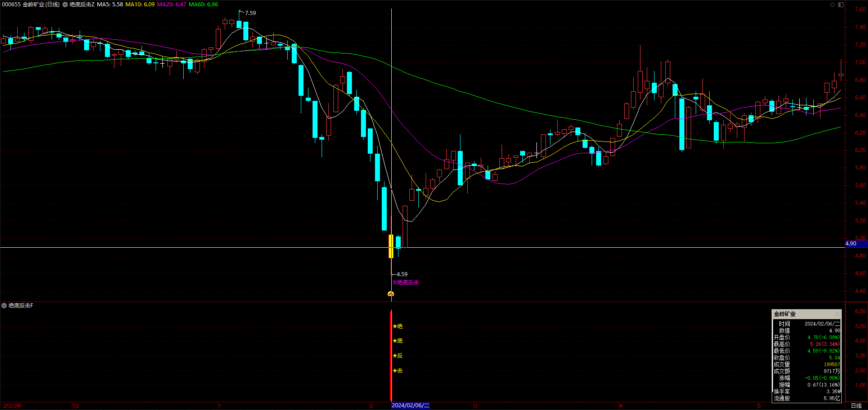Click the diamond icon at the chart's top right
This screenshot has width=868, height=410.
(x=832, y=5)
